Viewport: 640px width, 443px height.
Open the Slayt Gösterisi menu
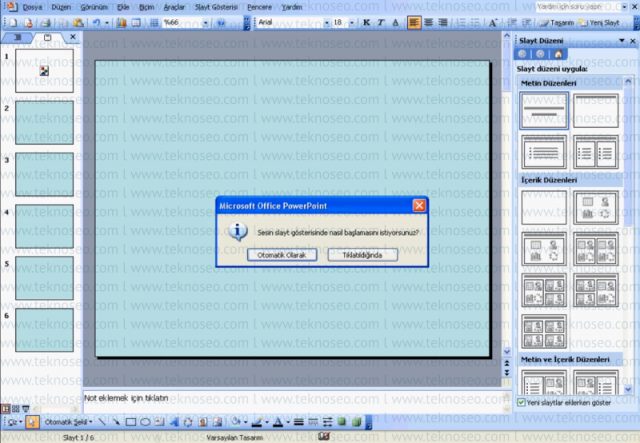216,7
